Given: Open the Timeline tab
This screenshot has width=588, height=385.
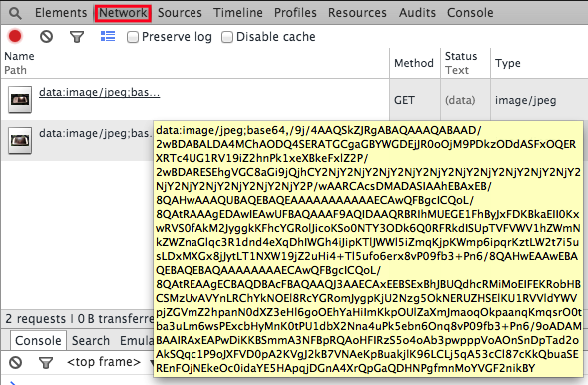Looking at the screenshot, I should click(x=238, y=13).
